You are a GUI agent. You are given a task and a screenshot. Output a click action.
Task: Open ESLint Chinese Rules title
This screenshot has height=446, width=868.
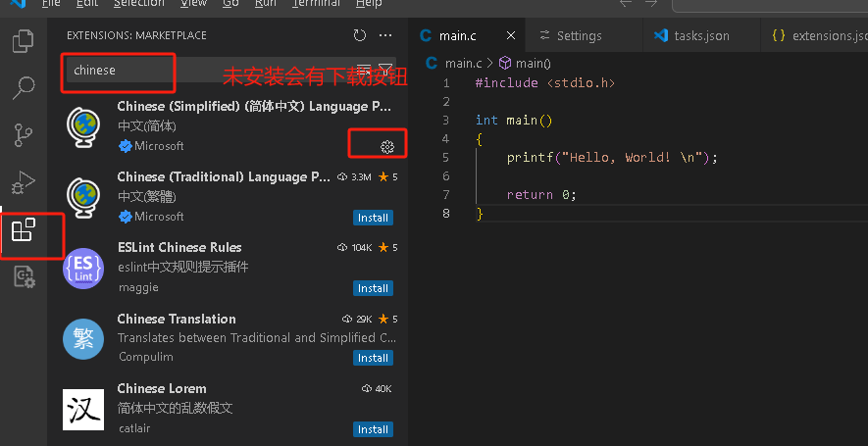click(179, 247)
